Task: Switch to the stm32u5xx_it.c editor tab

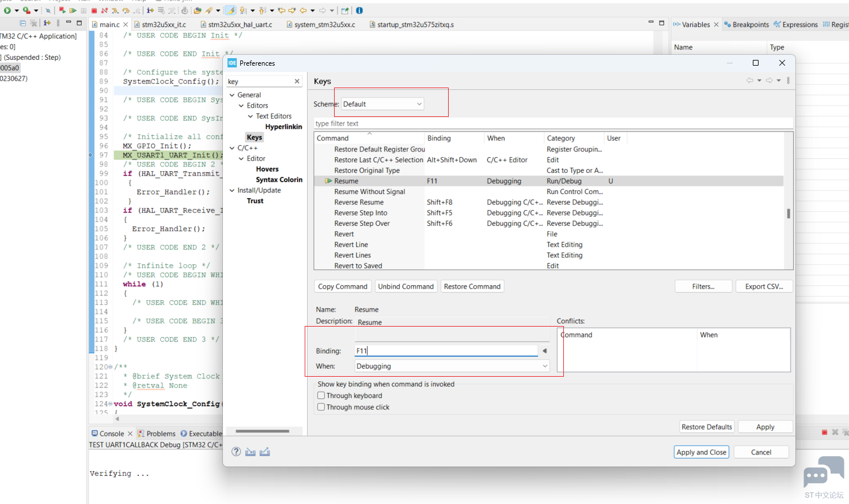Action: pos(160,24)
